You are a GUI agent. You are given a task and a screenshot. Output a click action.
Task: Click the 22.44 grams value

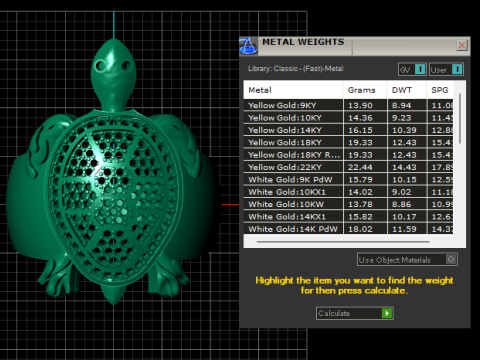point(360,167)
